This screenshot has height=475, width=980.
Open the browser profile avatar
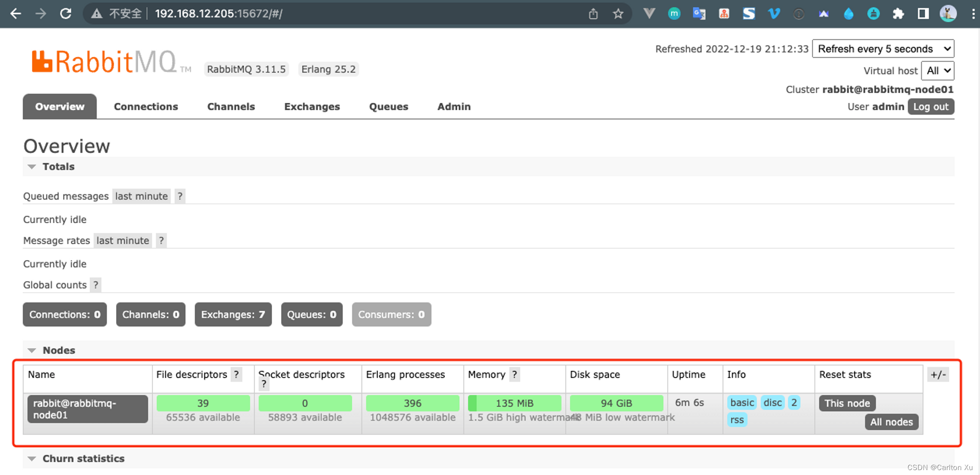pyautogui.click(x=948, y=13)
